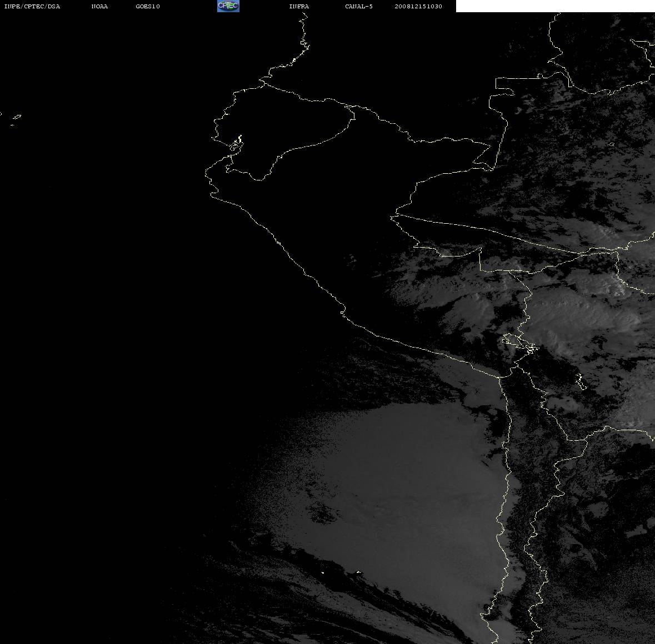Click the INFRA label in header
Screen dimensions: 655x644
[299, 6]
